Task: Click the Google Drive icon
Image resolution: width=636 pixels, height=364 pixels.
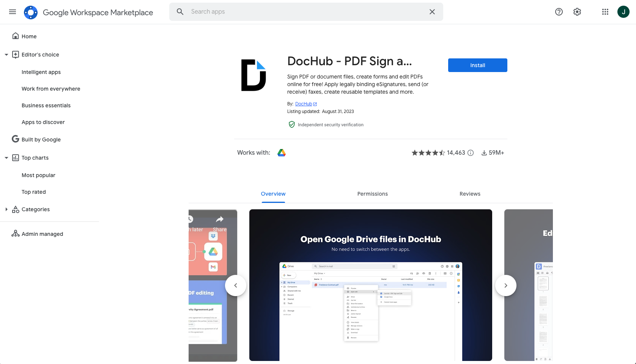Action: point(282,153)
